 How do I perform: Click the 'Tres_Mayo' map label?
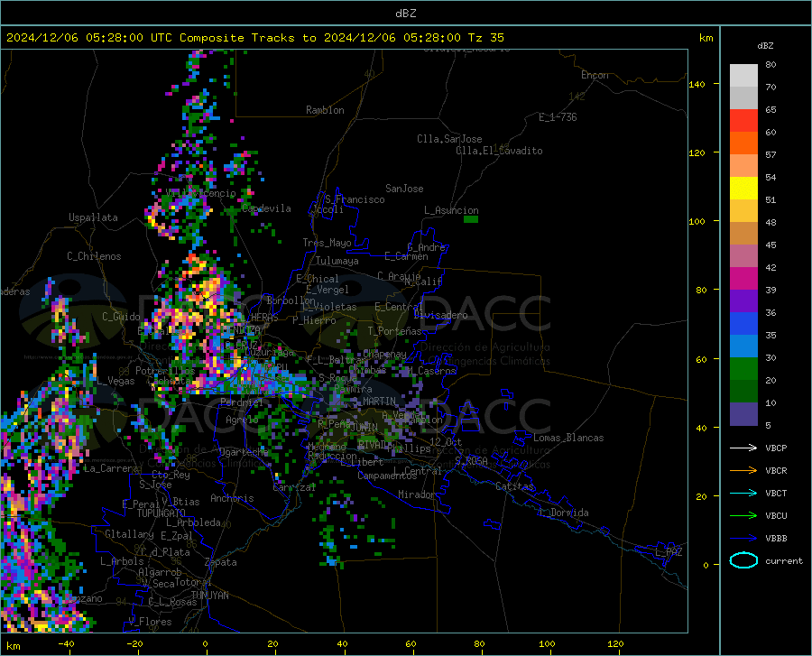tap(327, 243)
